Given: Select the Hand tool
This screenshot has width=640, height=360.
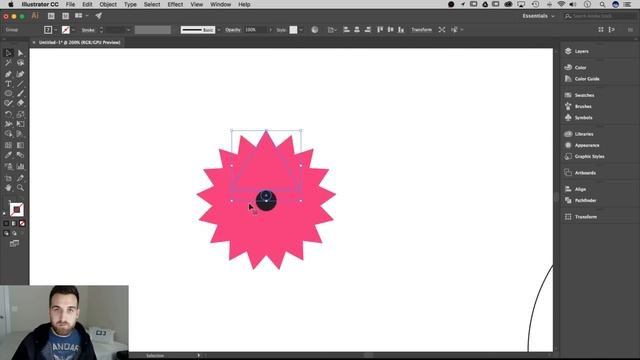Looking at the screenshot, I should tap(8, 188).
